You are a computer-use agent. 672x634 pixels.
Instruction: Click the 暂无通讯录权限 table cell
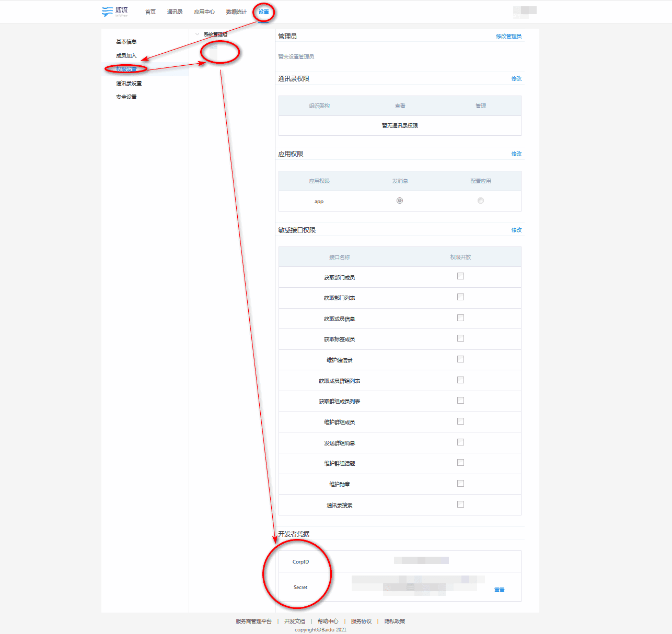[x=400, y=126]
